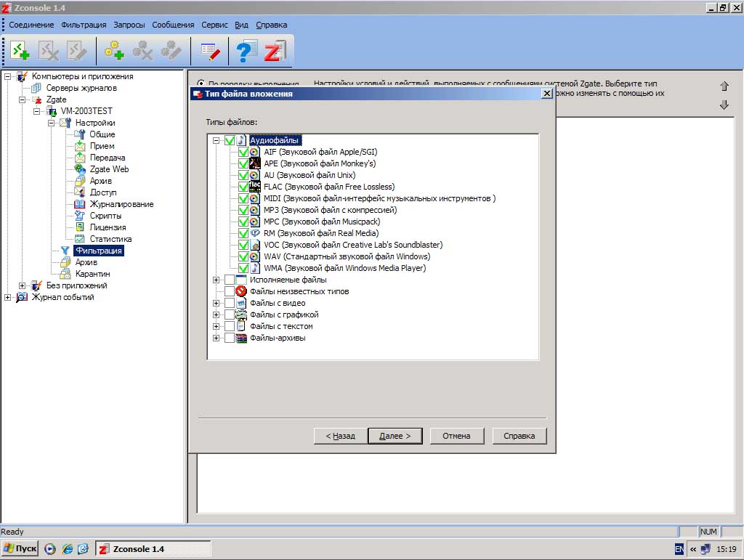Click the Лицензия icon in tree
The height and width of the screenshot is (560, 744).
point(80,227)
